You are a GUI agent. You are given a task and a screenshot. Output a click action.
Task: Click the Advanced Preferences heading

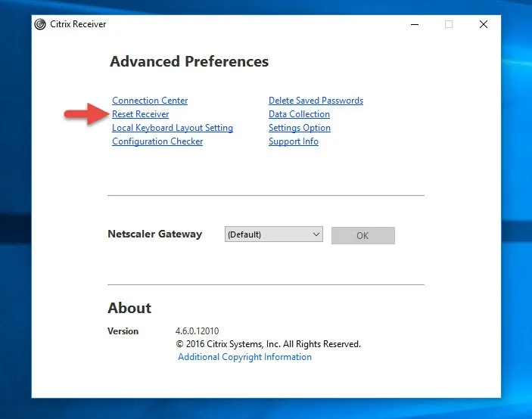(189, 61)
